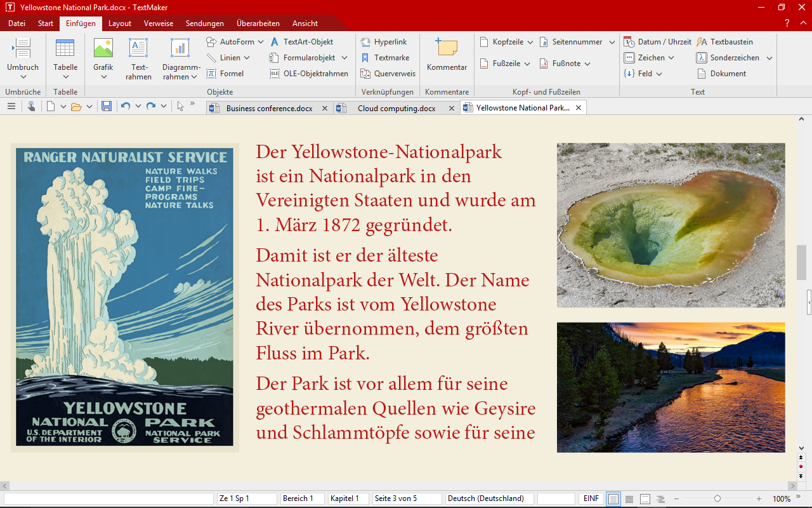The height and width of the screenshot is (508, 812).
Task: Insert a Kommentar from the ribbon
Action: [447, 55]
